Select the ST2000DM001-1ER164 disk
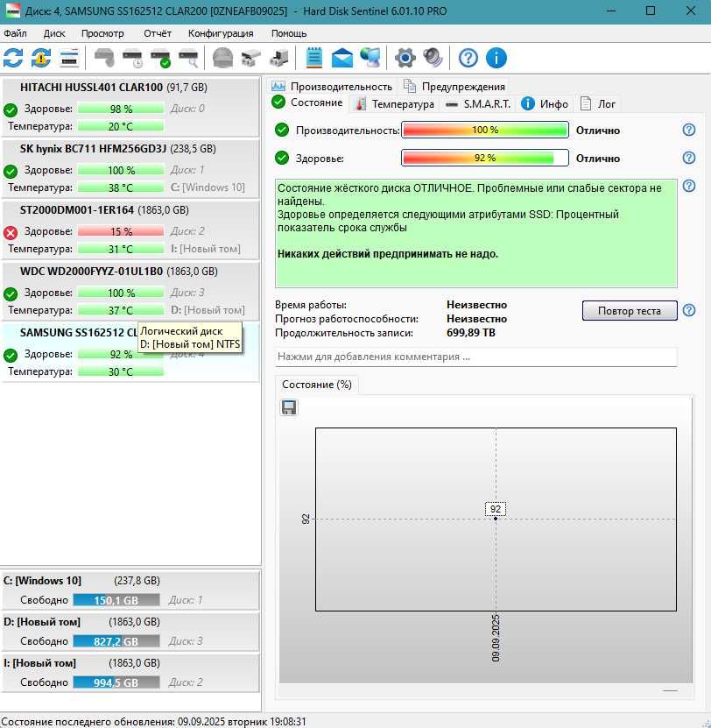This screenshot has width=711, height=728. pos(130,230)
